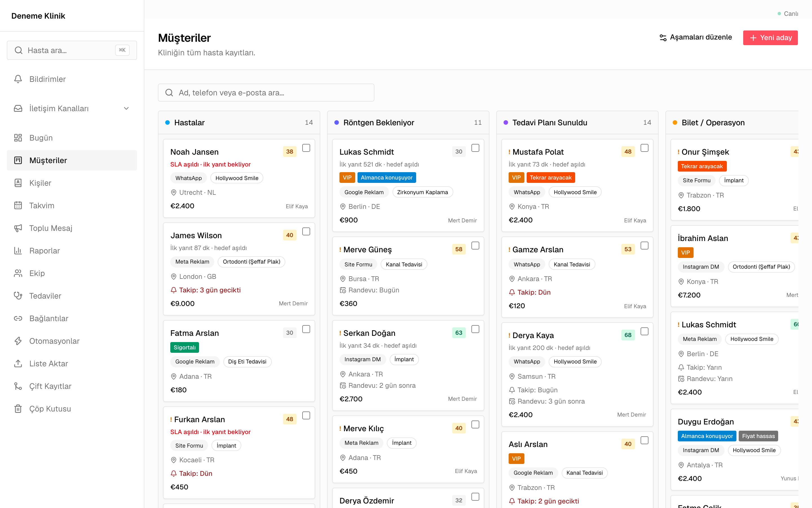The image size is (812, 508).
Task: Select the Merve Güneş card checkbox
Action: tap(475, 246)
